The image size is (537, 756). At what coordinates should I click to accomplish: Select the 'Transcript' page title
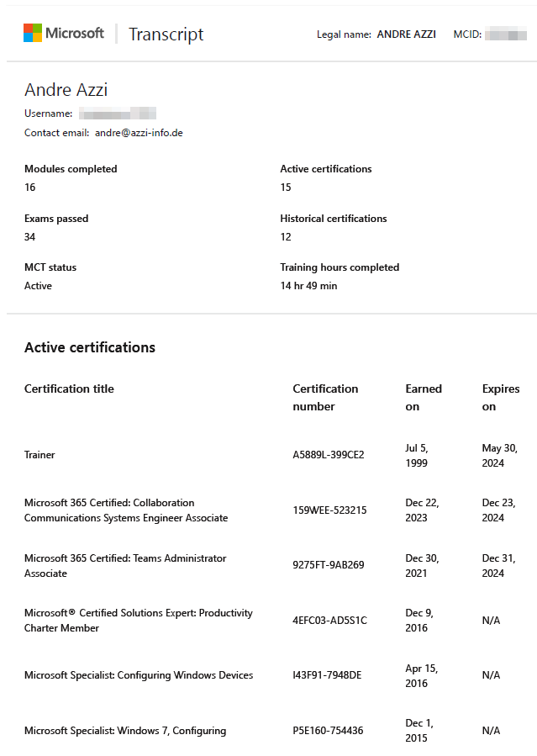166,34
